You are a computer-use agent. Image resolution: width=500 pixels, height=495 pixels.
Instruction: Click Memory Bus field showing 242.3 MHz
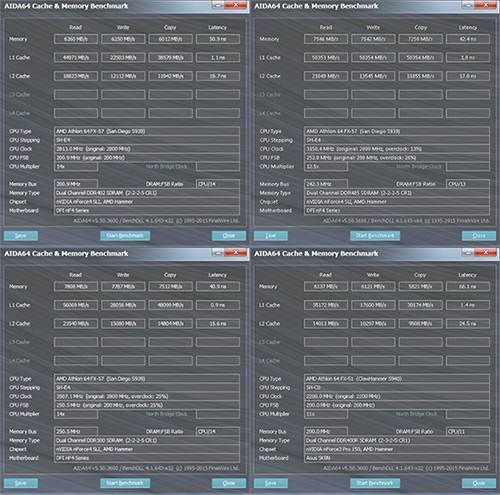point(326,184)
